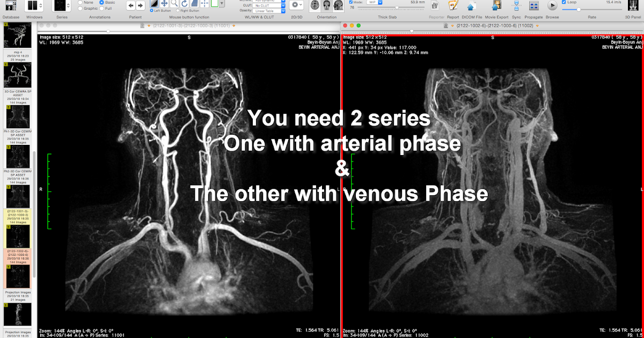Click the next Patient arrow button
The height and width of the screenshot is (338, 644).
pyautogui.click(x=140, y=5)
